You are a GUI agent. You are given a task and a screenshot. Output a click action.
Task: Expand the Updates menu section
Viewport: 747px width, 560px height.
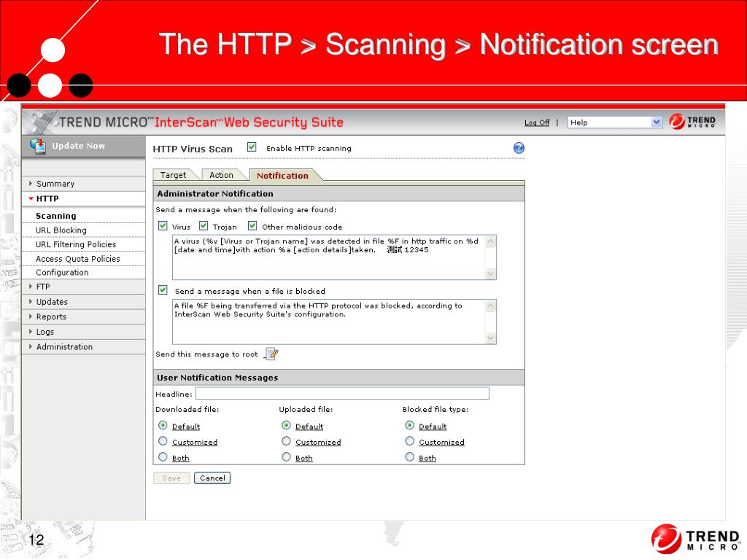[83, 302]
